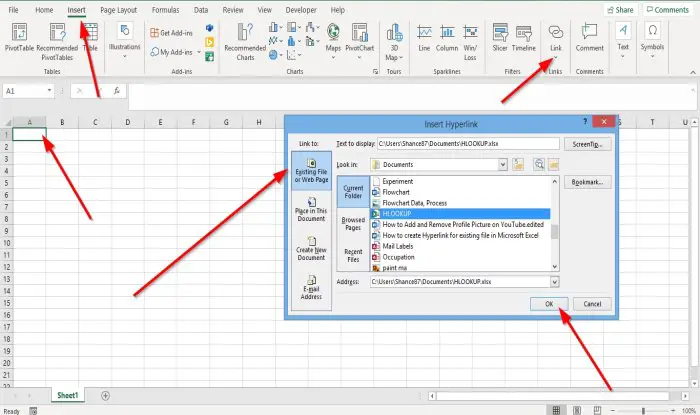The width and height of the screenshot is (700, 415).
Task: Switch to the Review tab
Action: (233, 9)
